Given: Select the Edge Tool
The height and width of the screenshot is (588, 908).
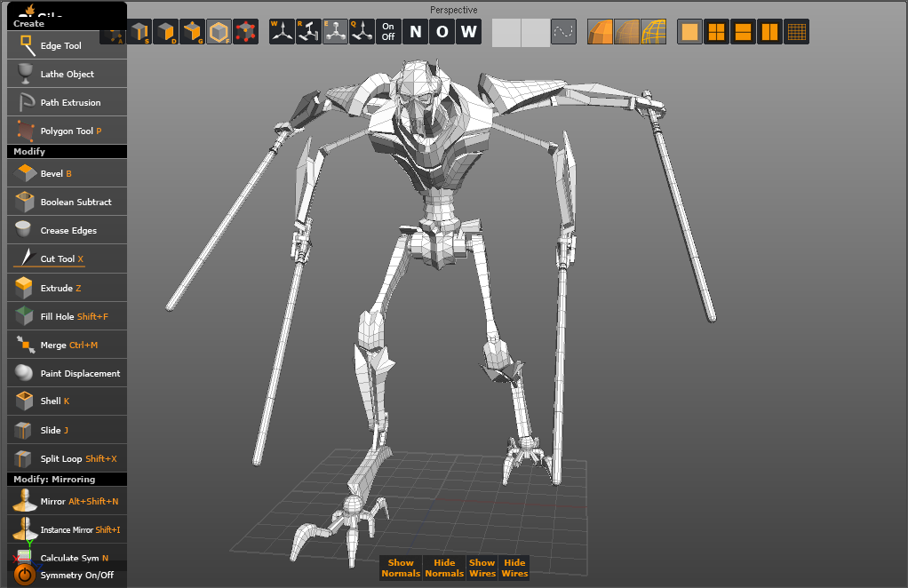Looking at the screenshot, I should click(67, 45).
